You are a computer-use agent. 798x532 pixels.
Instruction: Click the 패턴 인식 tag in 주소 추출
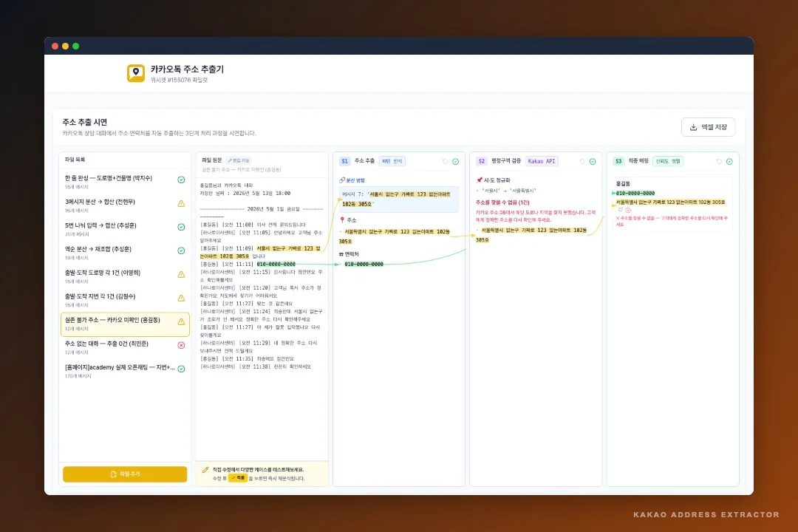392,161
